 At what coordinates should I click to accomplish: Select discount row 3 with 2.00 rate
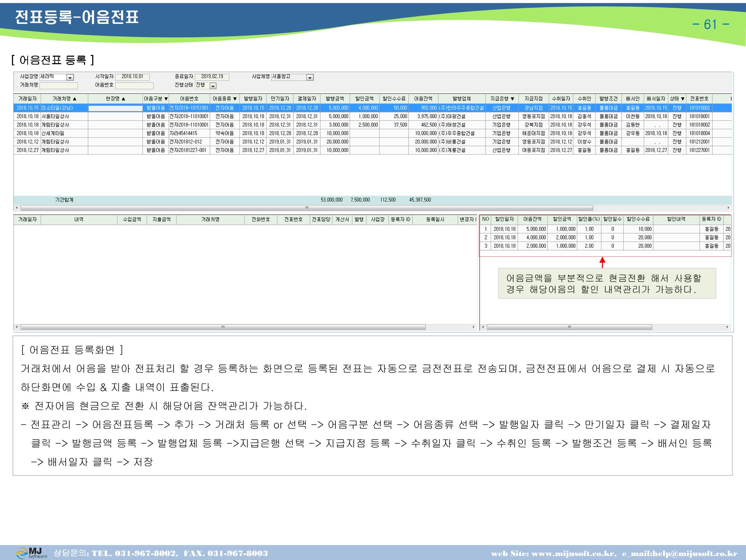pyautogui.click(x=605, y=246)
